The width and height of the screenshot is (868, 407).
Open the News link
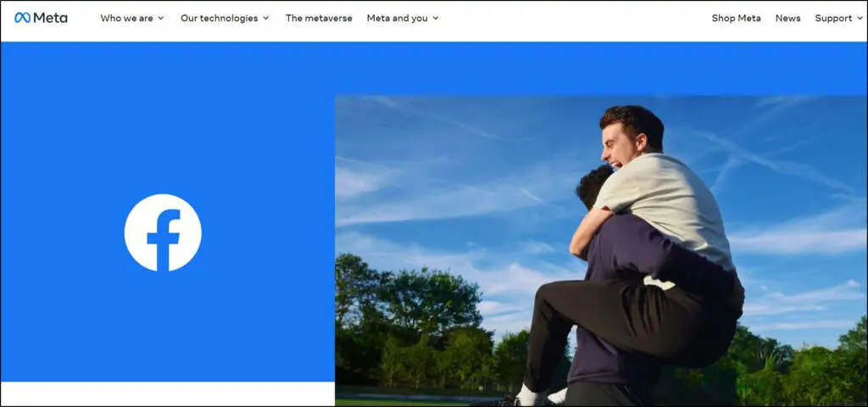787,19
